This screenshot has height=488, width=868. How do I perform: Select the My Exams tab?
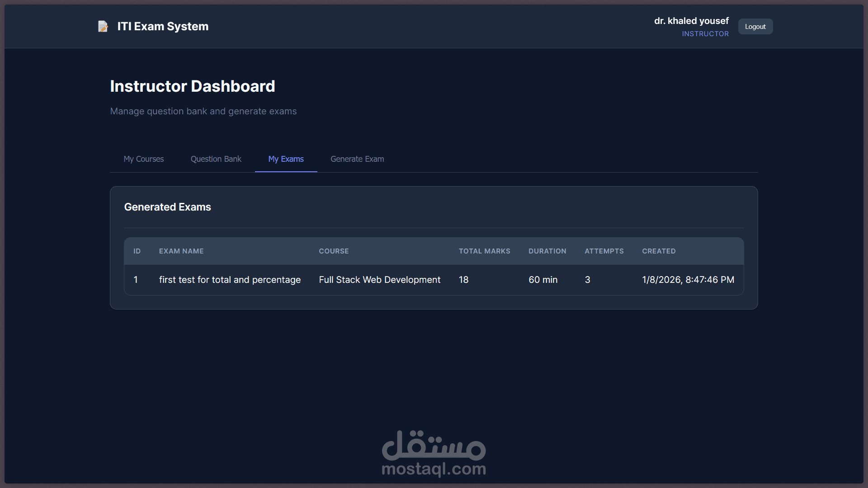[x=286, y=159]
